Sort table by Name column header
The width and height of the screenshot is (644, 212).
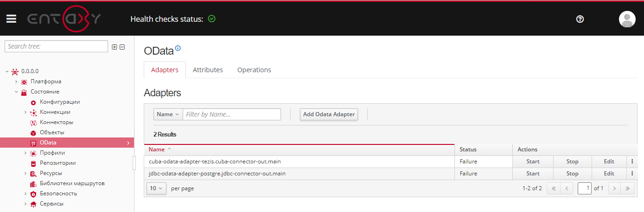click(x=299, y=150)
